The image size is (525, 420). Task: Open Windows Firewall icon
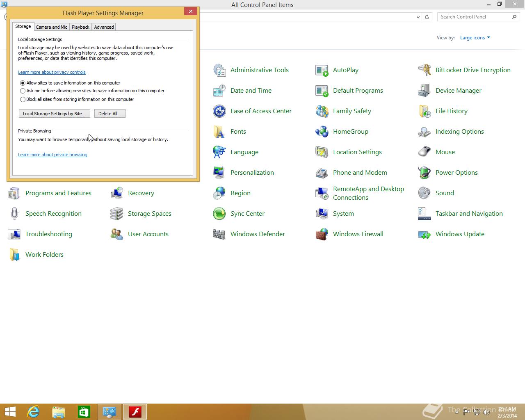[x=322, y=234]
